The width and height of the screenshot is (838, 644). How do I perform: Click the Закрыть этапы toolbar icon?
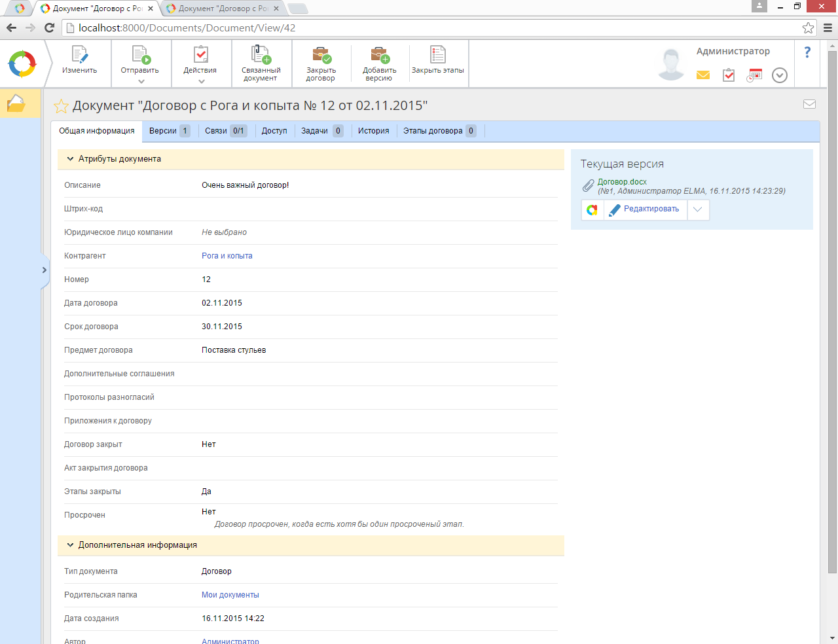coord(437,56)
